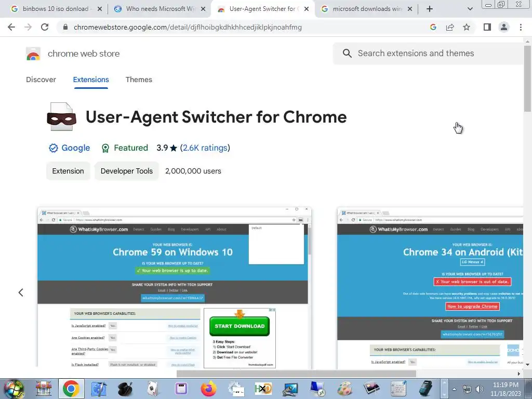The width and height of the screenshot is (532, 399).
Task: Open the browser side panel icon
Action: 487,27
